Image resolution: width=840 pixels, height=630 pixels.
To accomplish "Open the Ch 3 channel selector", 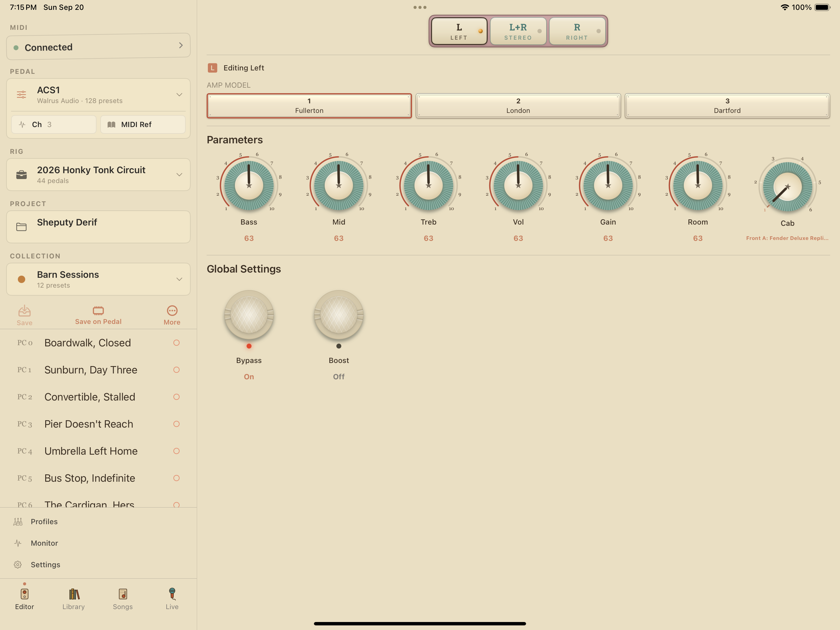I will pos(53,125).
